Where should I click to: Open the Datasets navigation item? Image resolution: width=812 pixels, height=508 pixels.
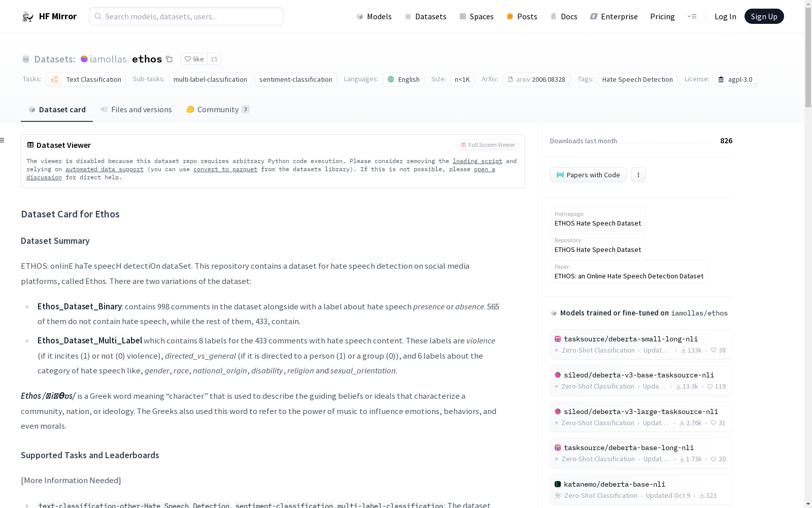pos(425,17)
